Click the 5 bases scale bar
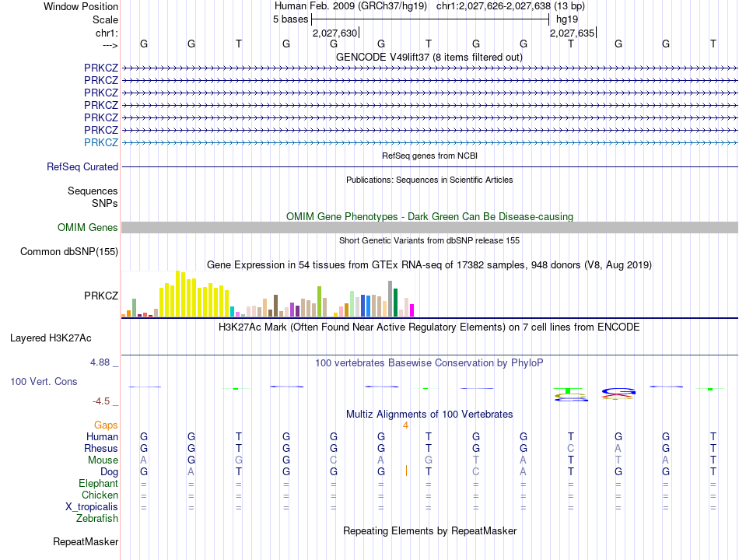The height and width of the screenshot is (560, 739). 430,19
